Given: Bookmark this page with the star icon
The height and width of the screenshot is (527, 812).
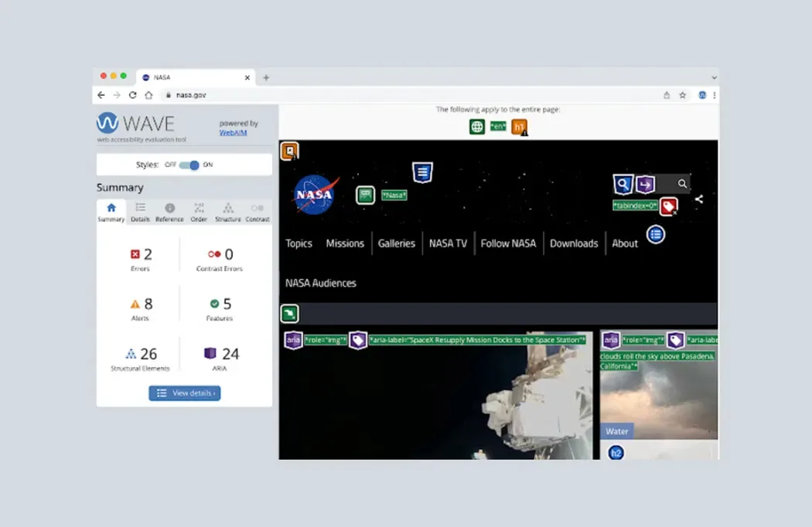Looking at the screenshot, I should [683, 95].
